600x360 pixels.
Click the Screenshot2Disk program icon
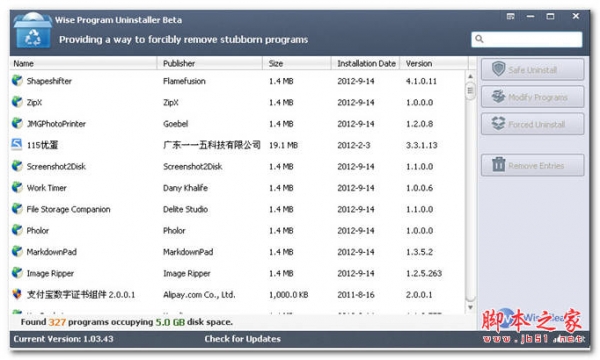(17, 166)
